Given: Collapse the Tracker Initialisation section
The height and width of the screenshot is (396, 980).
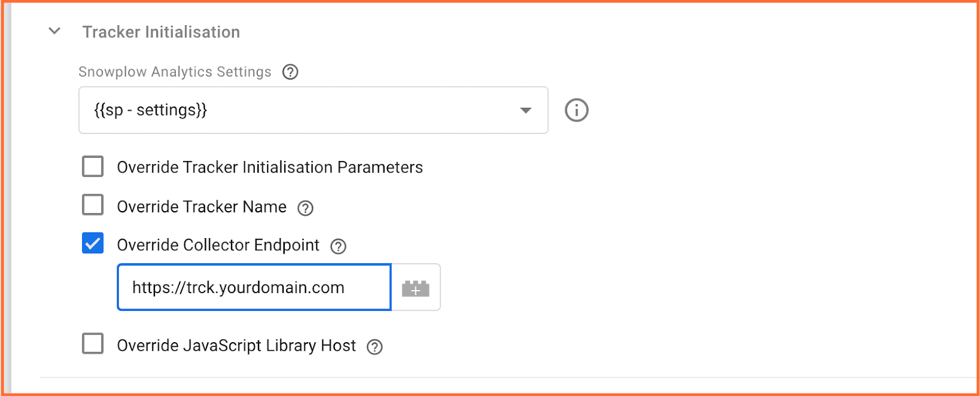Looking at the screenshot, I should pos(54,31).
